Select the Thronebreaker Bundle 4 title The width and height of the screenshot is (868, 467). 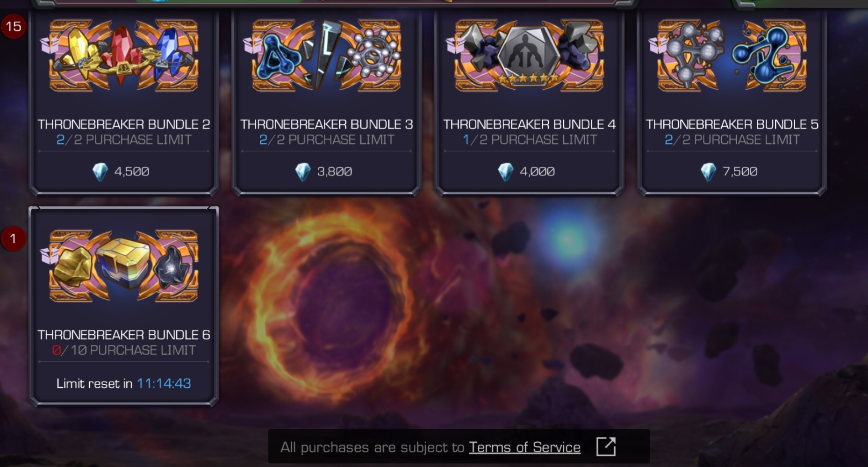click(x=530, y=124)
